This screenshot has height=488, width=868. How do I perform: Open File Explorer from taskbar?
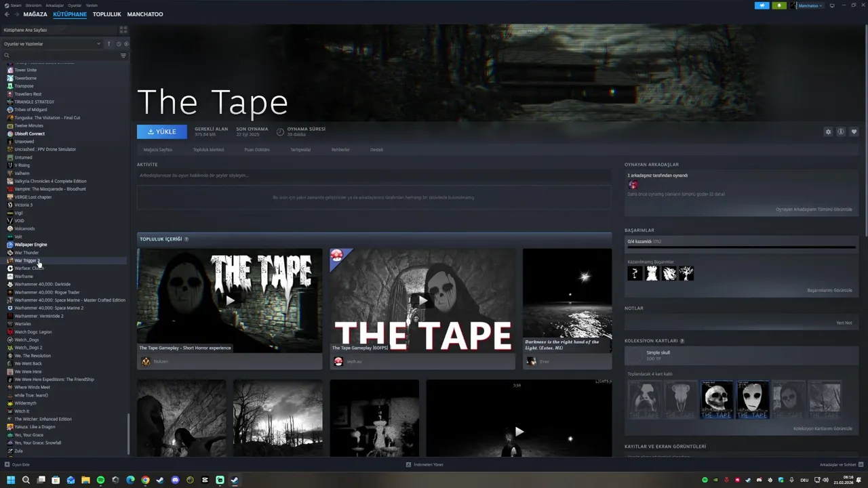click(85, 480)
